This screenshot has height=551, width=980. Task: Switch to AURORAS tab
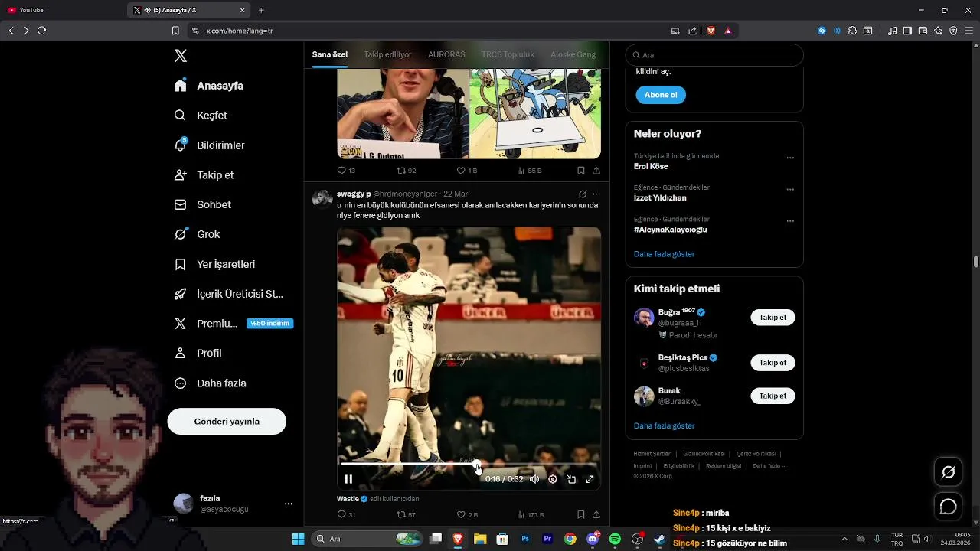(x=446, y=55)
